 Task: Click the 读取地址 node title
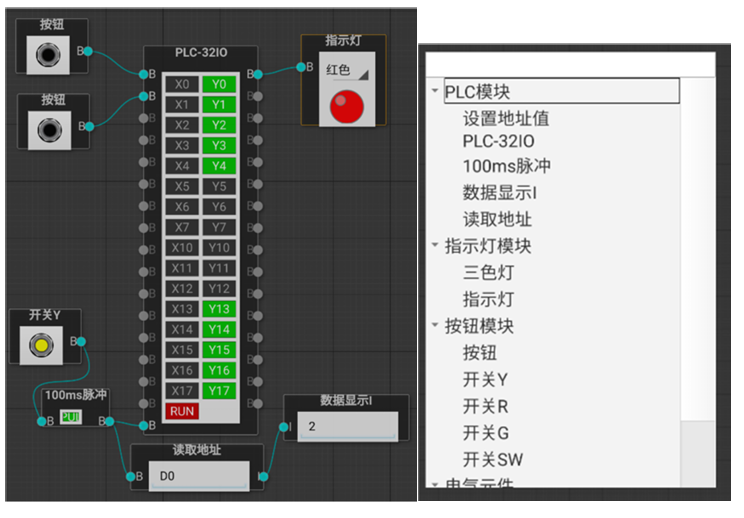coord(196,449)
